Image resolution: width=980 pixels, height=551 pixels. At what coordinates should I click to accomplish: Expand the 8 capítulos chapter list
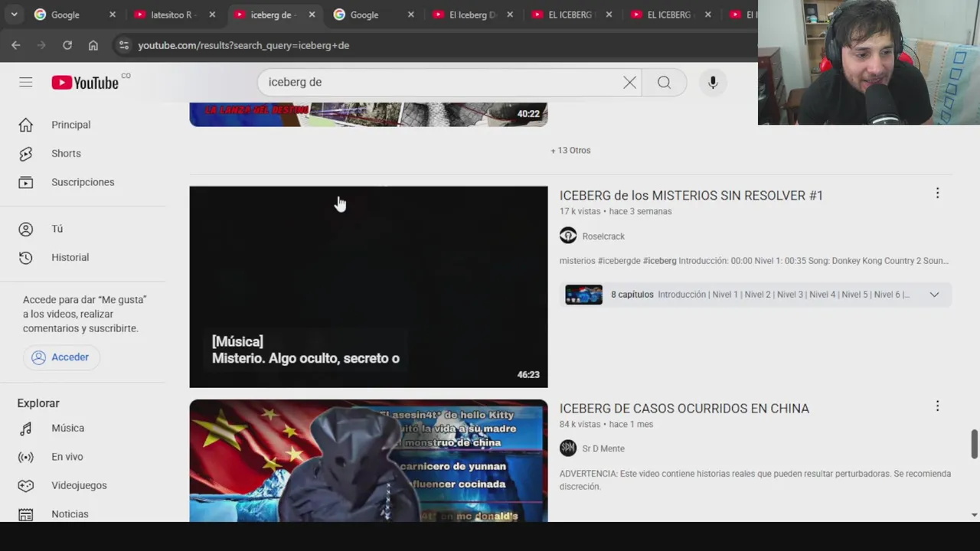pos(934,295)
